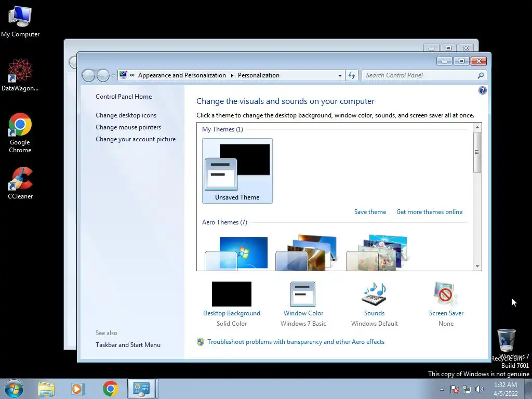
Task: Launch Windows Media Player from taskbar
Action: tap(77, 389)
